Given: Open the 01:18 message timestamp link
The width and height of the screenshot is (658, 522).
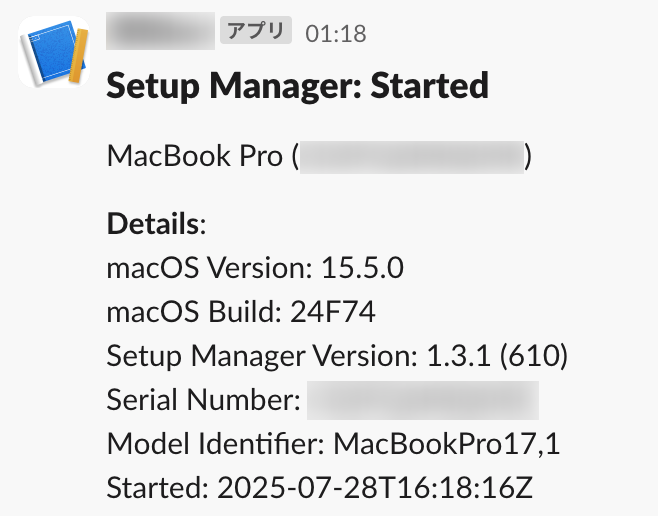Looking at the screenshot, I should (x=336, y=33).
